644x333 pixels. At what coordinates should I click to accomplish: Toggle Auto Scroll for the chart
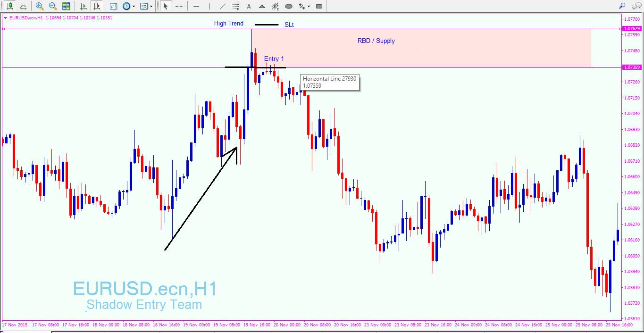tap(83, 6)
